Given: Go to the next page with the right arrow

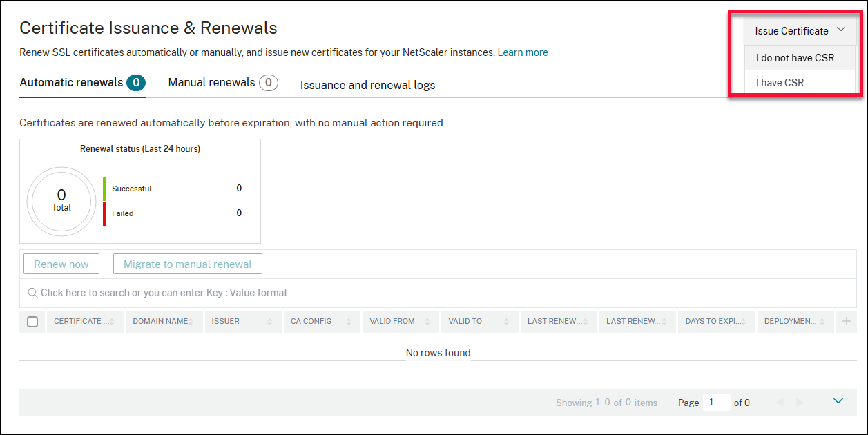Looking at the screenshot, I should [x=800, y=402].
